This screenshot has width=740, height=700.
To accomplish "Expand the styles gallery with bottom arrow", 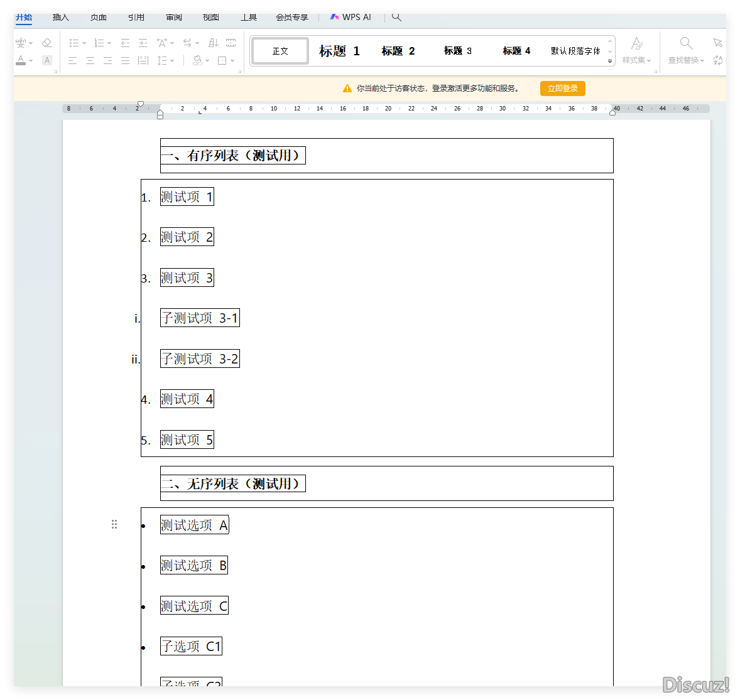I will click(609, 62).
